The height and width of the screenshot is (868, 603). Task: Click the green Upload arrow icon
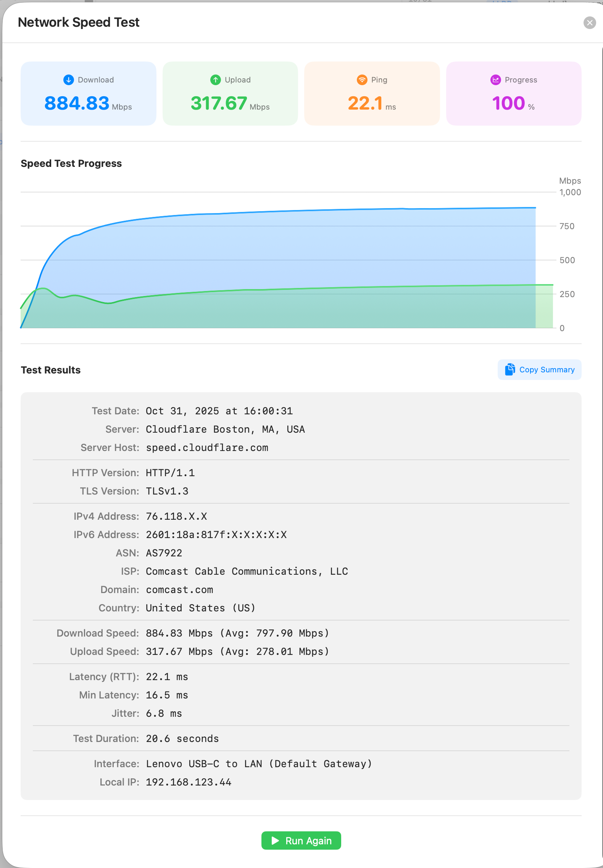coord(216,80)
